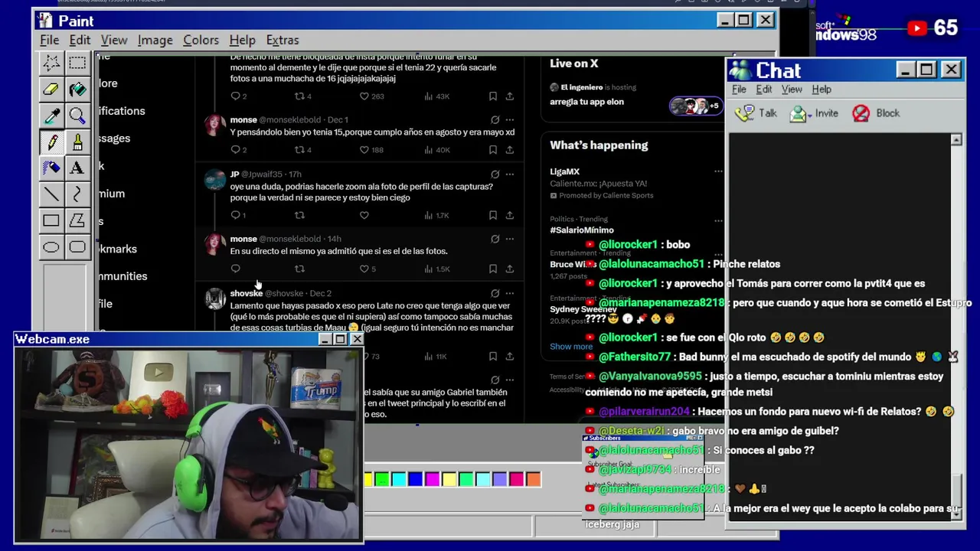Choose the Rounded Rectangle tool in Paint
The height and width of the screenshot is (551, 980).
click(x=77, y=246)
